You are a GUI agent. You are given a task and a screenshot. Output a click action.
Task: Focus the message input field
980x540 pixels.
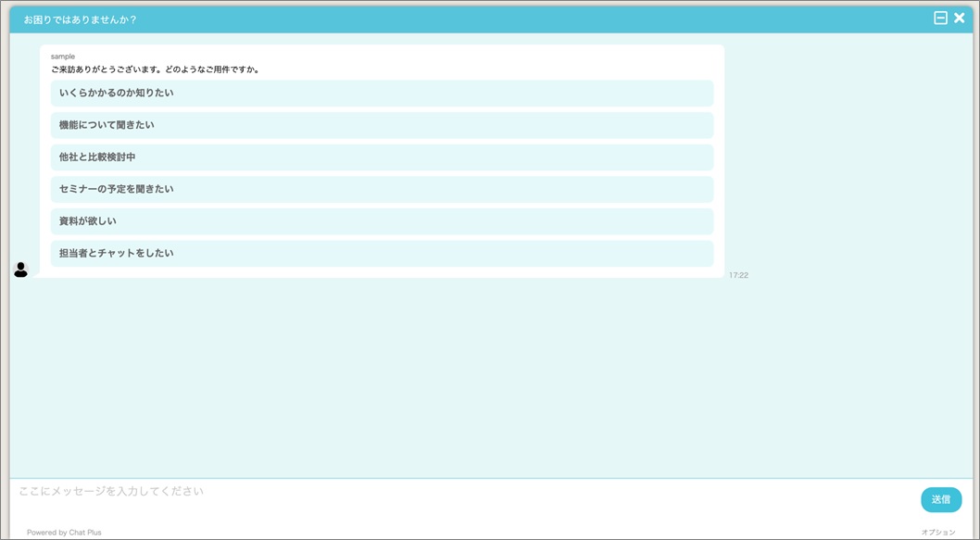(x=462, y=500)
